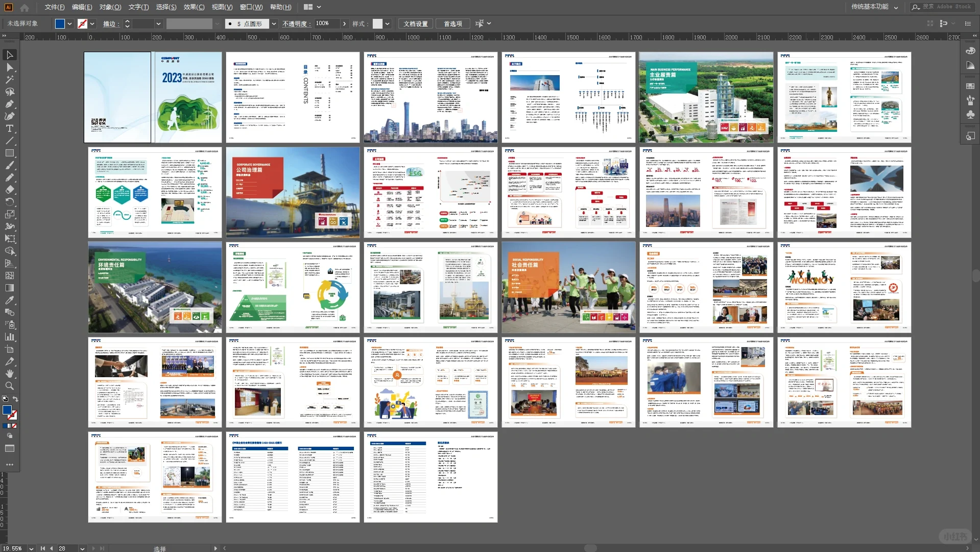Viewport: 980px width, 552px height.
Task: Select the Scale tool
Action: click(9, 214)
